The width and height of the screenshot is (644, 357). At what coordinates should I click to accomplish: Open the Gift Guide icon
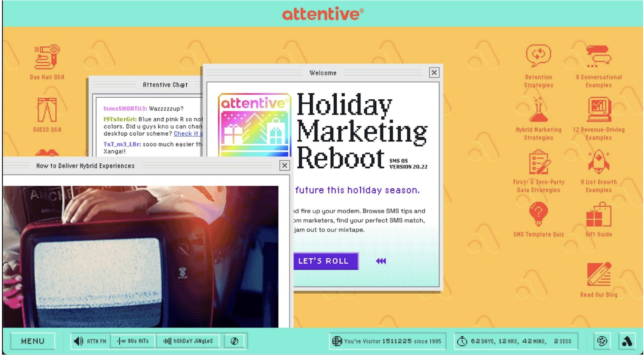[x=599, y=220]
